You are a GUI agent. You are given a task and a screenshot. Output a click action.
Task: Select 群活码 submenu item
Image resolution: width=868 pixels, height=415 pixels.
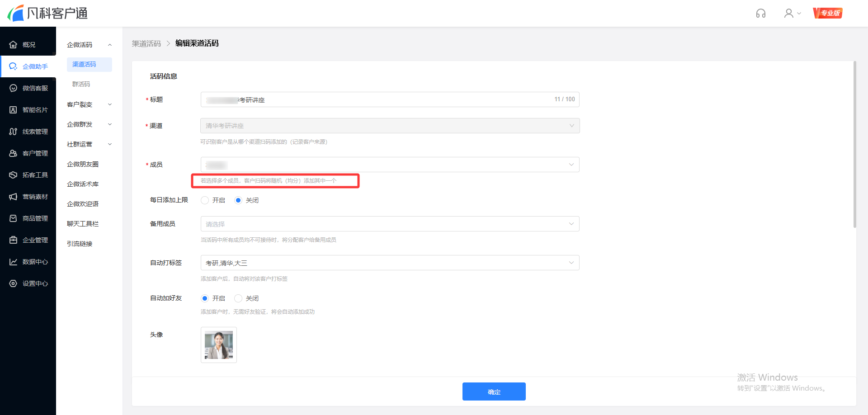click(81, 84)
